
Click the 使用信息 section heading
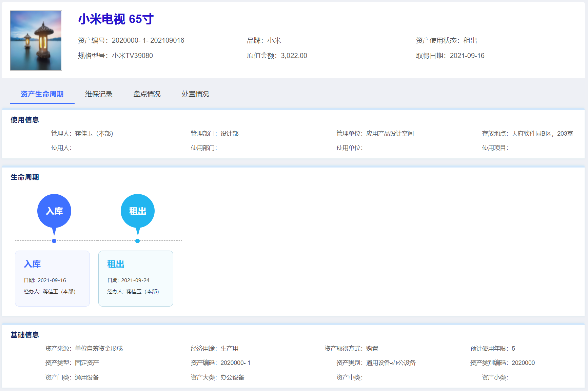(25, 120)
